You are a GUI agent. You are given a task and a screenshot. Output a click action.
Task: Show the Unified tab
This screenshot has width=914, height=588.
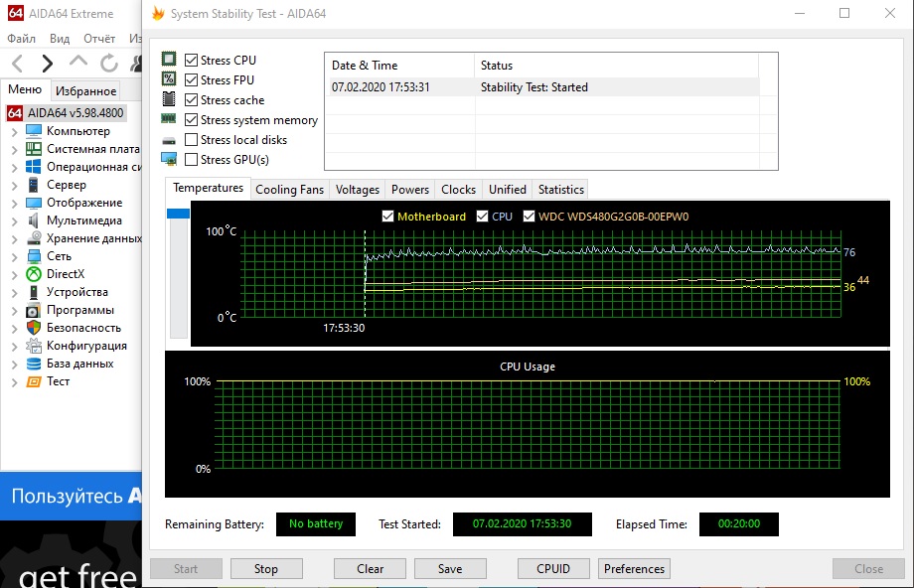(x=507, y=190)
